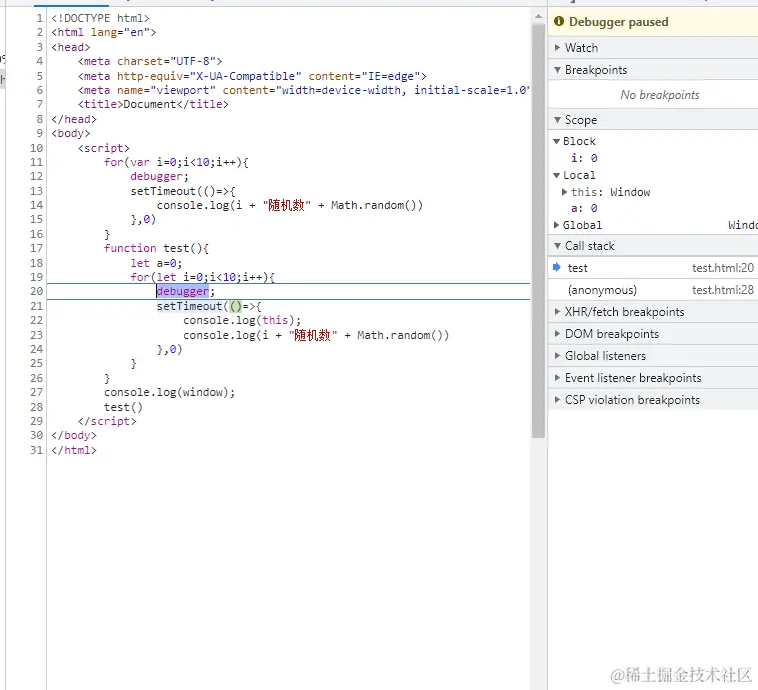Click the 'test()' call on line 28
Screen dimensions: 758x690
click(x=123, y=407)
